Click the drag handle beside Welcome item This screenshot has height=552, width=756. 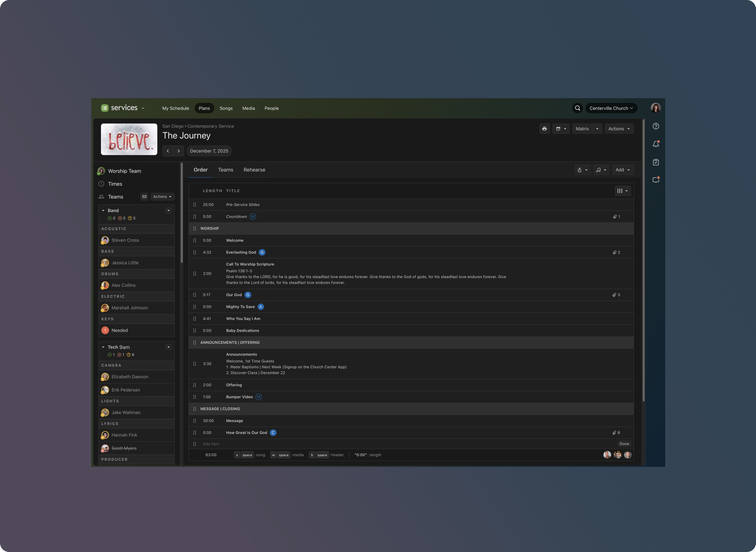click(x=195, y=241)
